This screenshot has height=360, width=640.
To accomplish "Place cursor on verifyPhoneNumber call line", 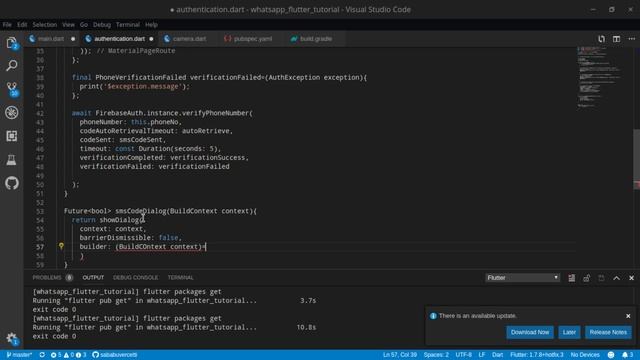I will coord(162,113).
